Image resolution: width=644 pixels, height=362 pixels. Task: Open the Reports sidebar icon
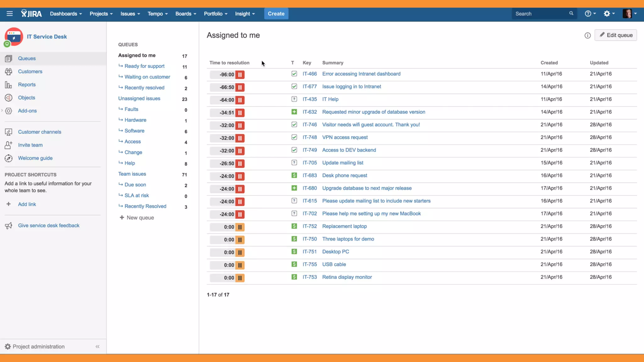pos(8,85)
